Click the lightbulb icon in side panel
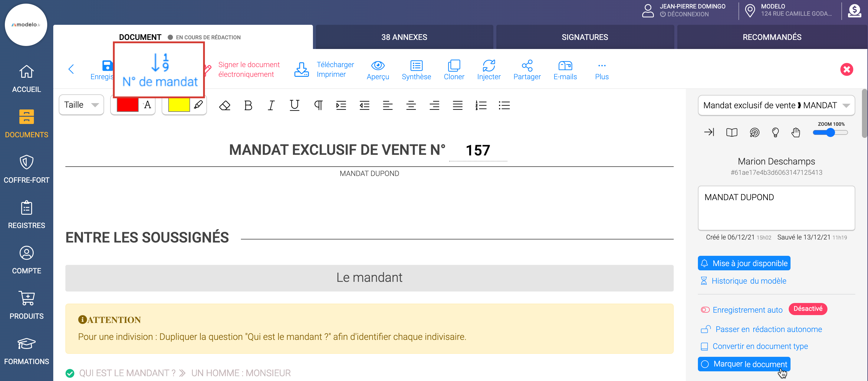The width and height of the screenshot is (868, 381). coord(775,132)
